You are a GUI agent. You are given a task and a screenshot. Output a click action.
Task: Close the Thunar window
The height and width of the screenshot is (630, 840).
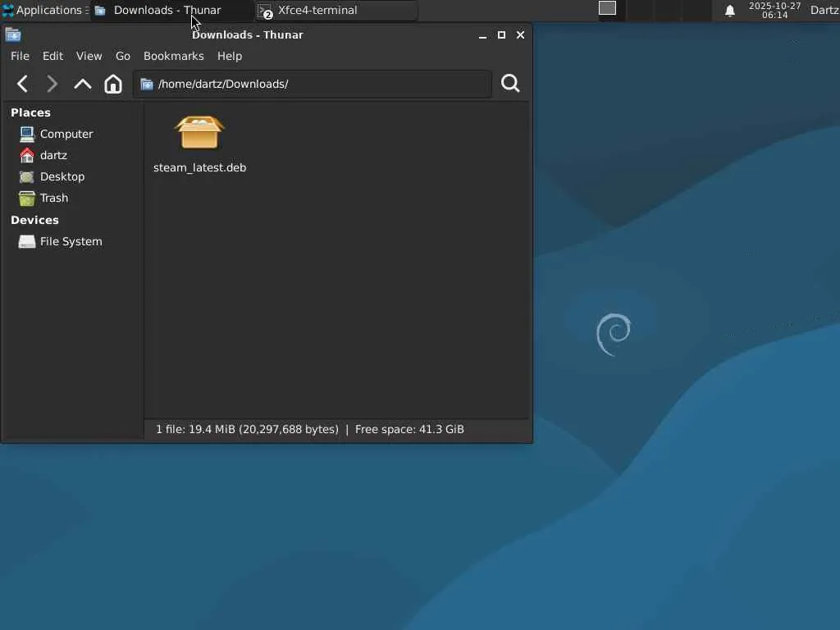520,34
